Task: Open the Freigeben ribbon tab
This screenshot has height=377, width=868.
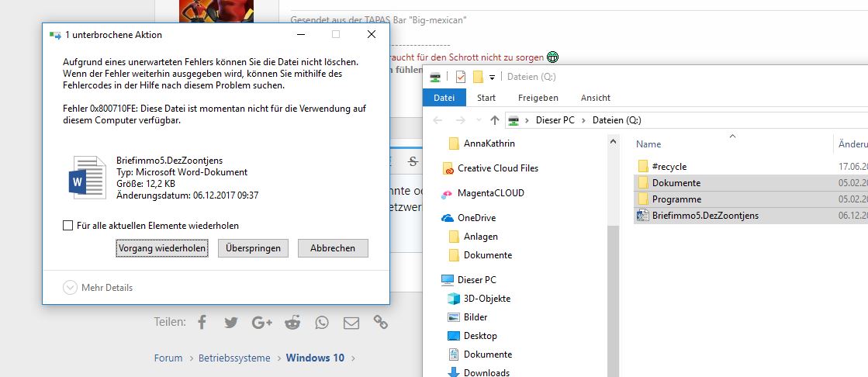Action: pyautogui.click(x=538, y=98)
